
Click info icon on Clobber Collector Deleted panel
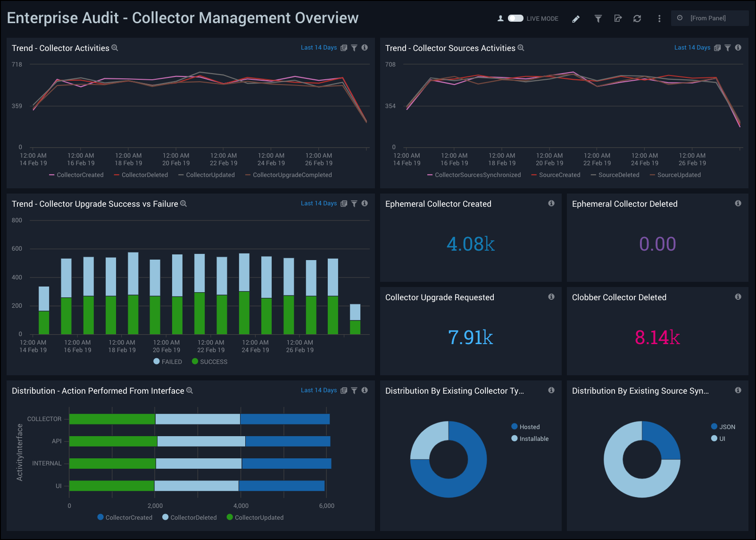(738, 297)
